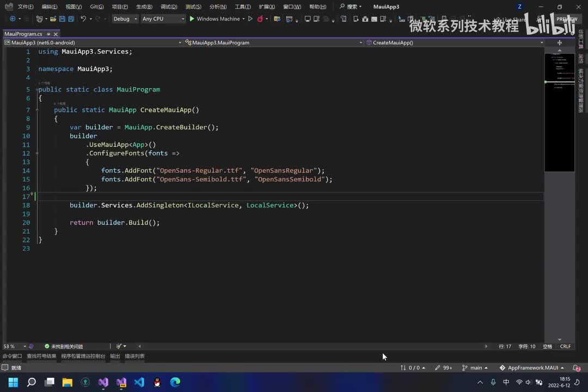Open the 程序包管理器控制台 panel tab
588x392 pixels.
(x=83, y=356)
